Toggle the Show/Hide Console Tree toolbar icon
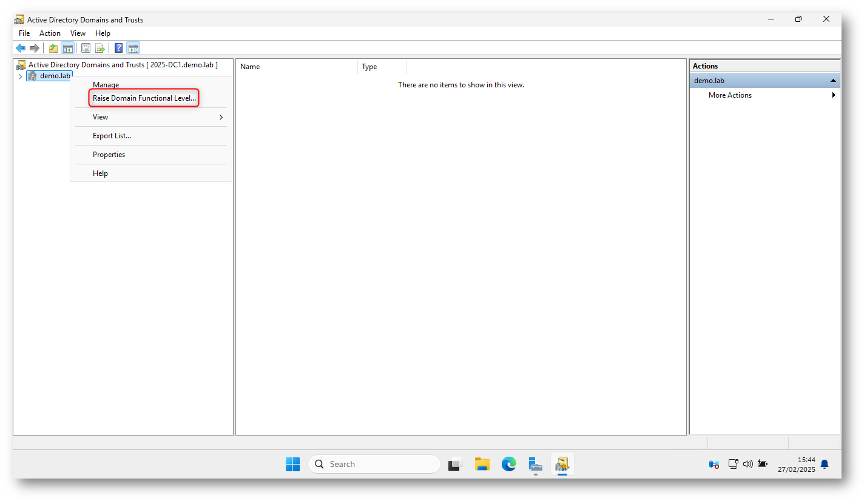Viewport: 867px width, 504px height. (68, 48)
